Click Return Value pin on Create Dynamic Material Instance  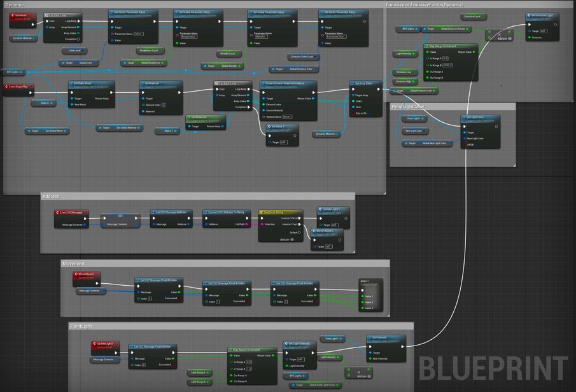(x=313, y=99)
